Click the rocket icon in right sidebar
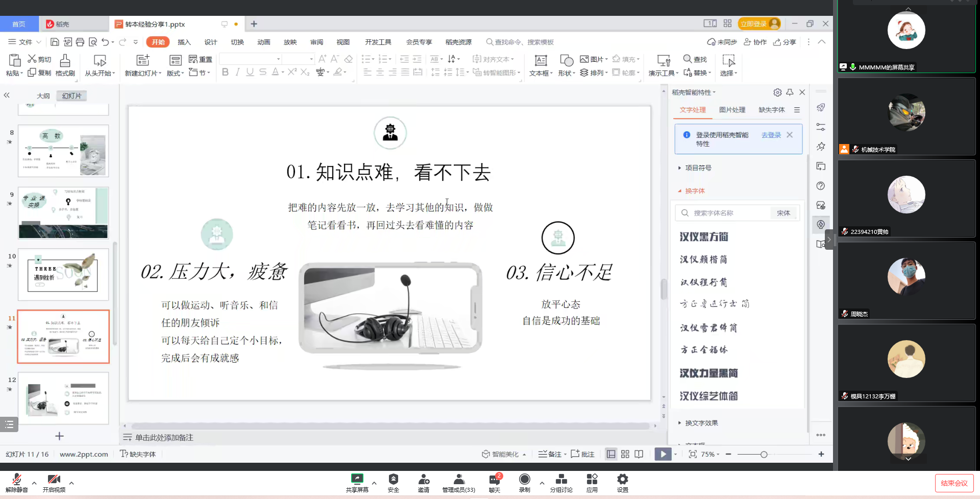Image resolution: width=980 pixels, height=499 pixels. pyautogui.click(x=821, y=107)
